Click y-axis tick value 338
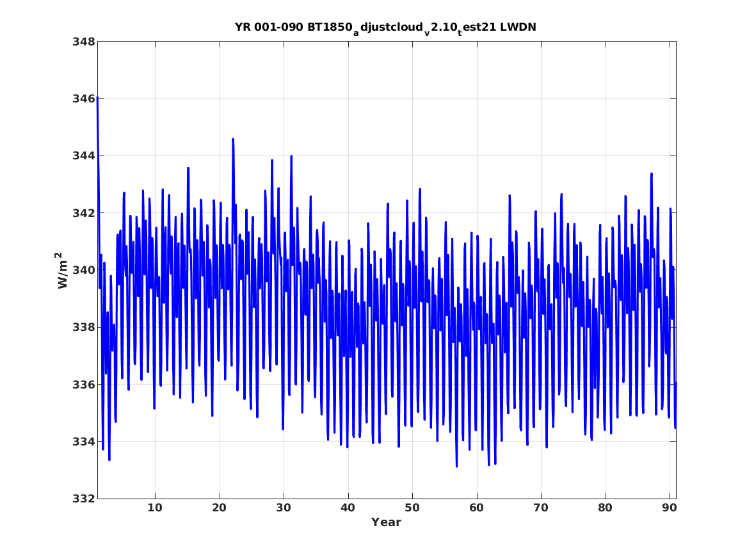Viewport: 747px width, 560px height. click(84, 328)
